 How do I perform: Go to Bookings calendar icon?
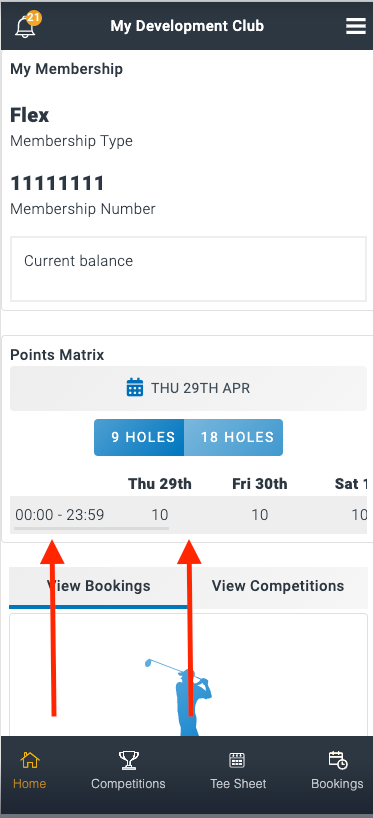click(338, 760)
